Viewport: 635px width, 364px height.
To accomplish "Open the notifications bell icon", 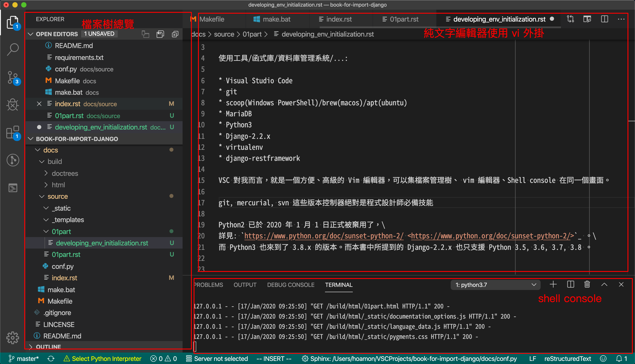I will (x=621, y=358).
